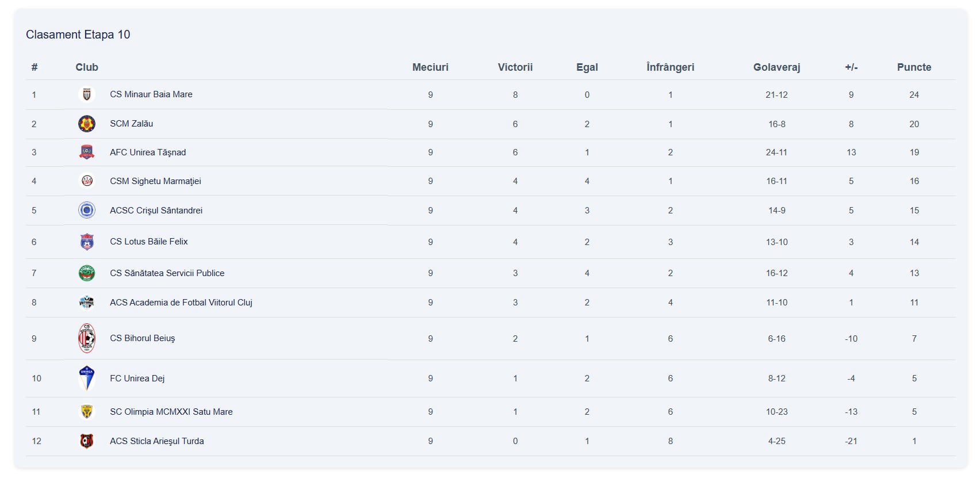Click the ACSC Crișul Sântandrei blue emblem
The height and width of the screenshot is (478, 980).
pos(87,211)
